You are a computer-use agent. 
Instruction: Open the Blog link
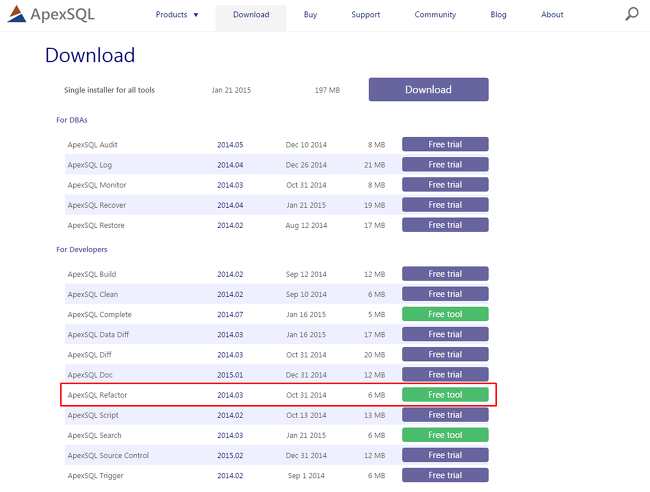point(498,15)
